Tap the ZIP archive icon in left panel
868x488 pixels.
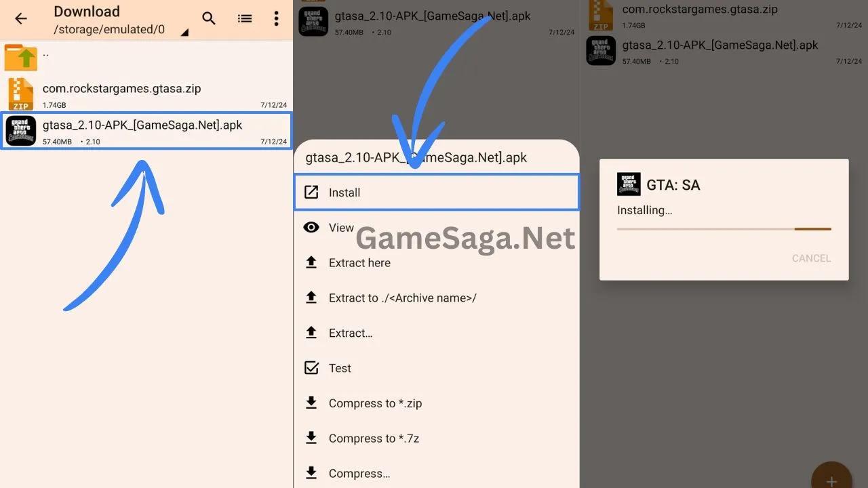point(20,94)
